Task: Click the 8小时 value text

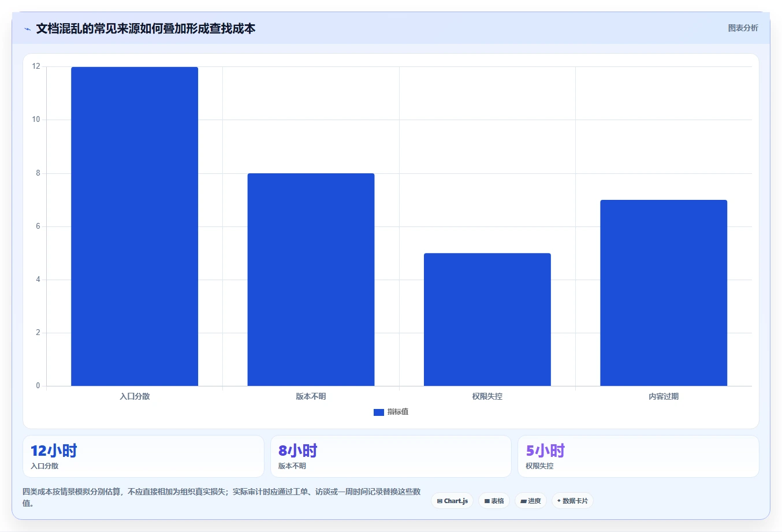Action: pos(298,451)
